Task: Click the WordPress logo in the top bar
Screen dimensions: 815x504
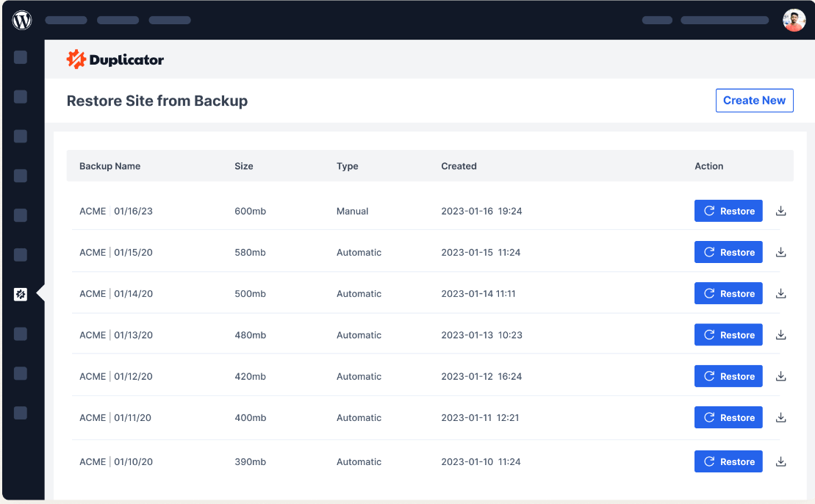Action: pyautogui.click(x=21, y=20)
